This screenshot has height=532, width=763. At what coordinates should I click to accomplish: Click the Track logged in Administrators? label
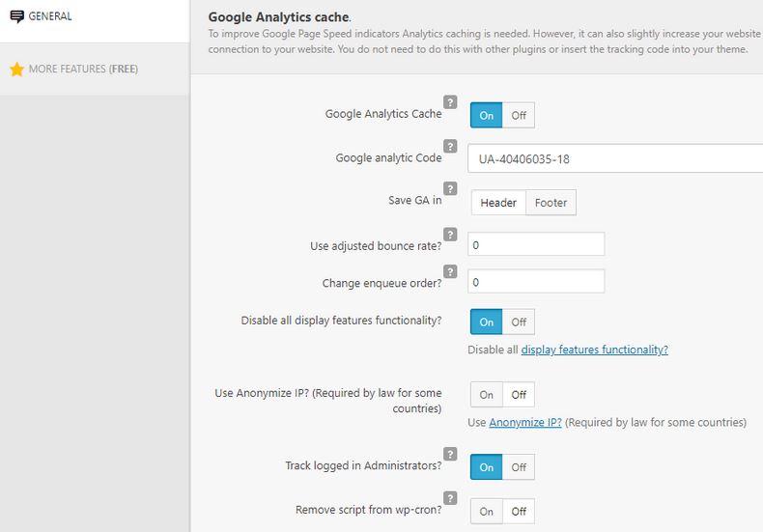(x=363, y=465)
